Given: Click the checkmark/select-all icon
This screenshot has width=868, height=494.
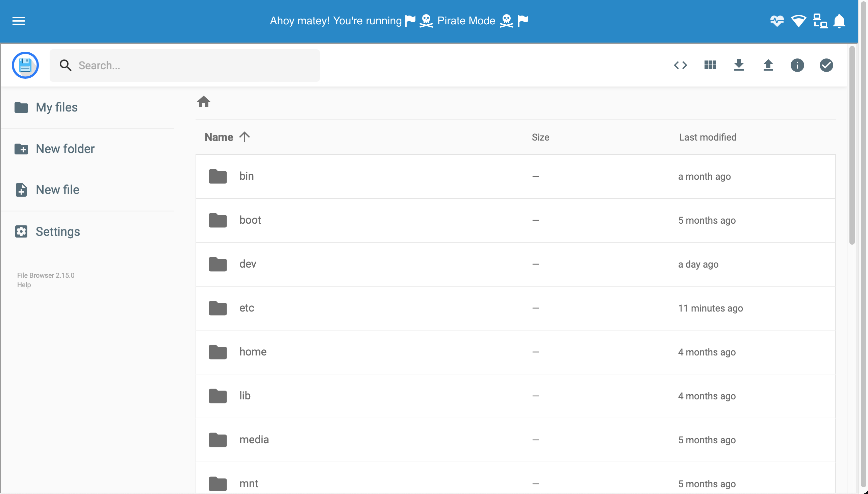Looking at the screenshot, I should (826, 65).
